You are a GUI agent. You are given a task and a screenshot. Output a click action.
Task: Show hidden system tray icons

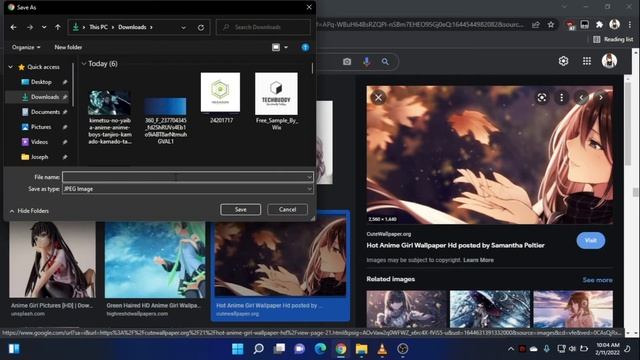[x=511, y=349]
